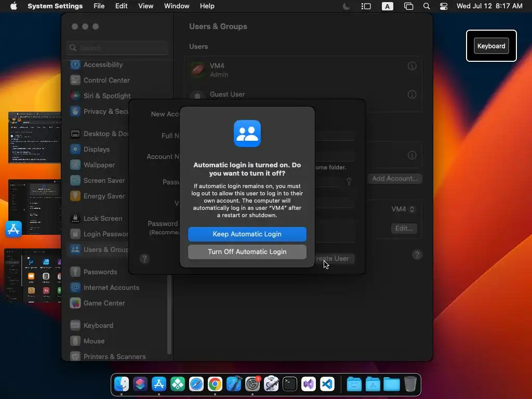Select Keyboard icon in sidebar
The width and height of the screenshot is (532, 399).
(x=75, y=325)
